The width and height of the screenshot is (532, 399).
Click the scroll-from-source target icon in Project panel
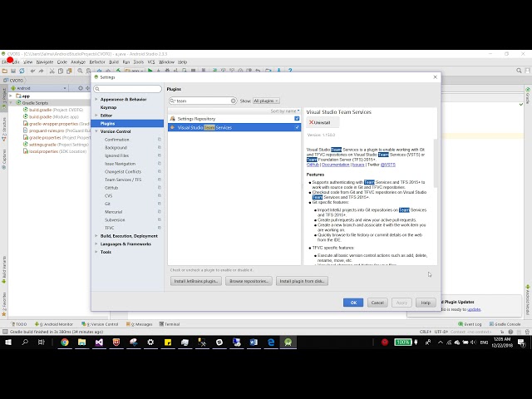[81, 88]
